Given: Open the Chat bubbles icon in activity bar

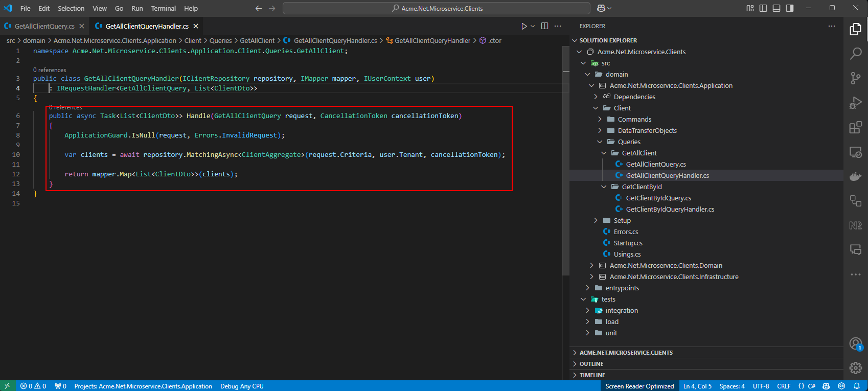Looking at the screenshot, I should click(x=855, y=249).
